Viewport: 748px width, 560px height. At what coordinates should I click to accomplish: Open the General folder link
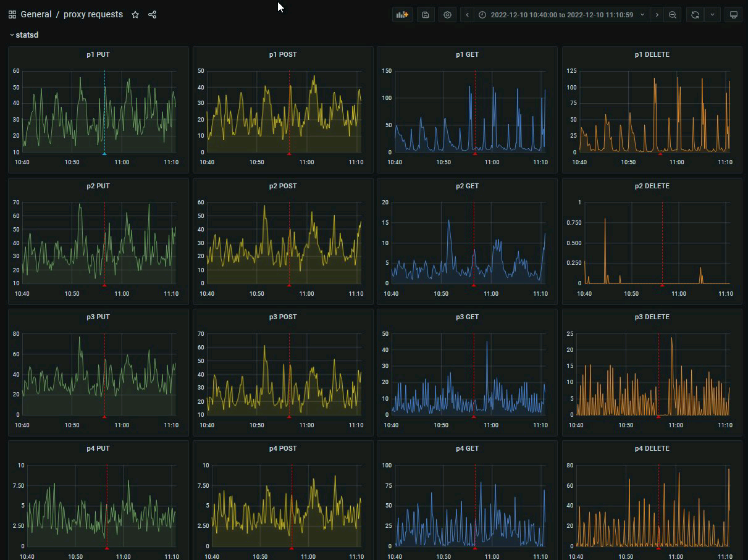click(x=36, y=15)
